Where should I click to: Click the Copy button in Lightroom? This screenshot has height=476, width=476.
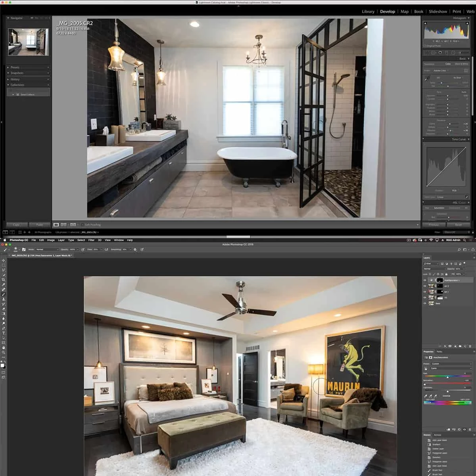(x=16, y=225)
